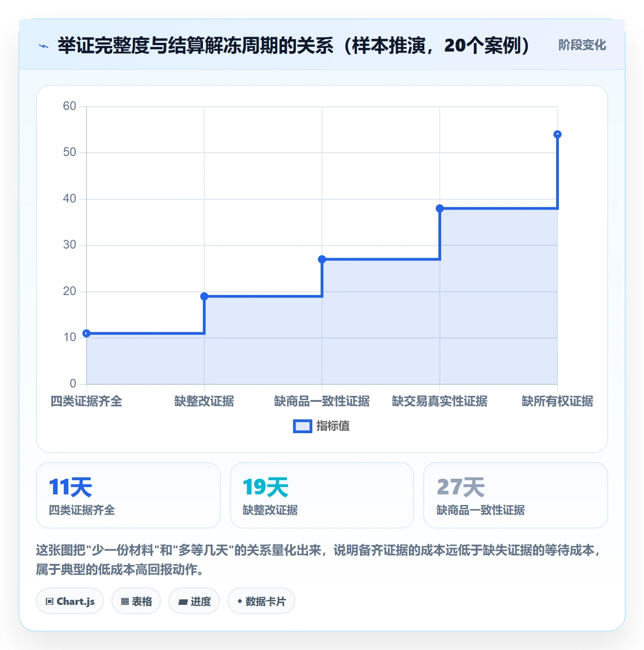644x650 pixels.
Task: Click the lightning icon beside the title
Action: pos(44,46)
